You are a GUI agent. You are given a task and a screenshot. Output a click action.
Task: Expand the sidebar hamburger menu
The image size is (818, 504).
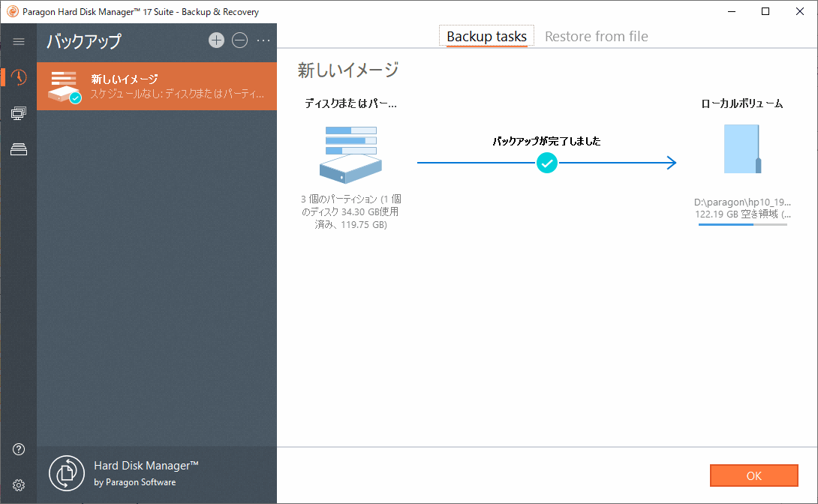[19, 41]
